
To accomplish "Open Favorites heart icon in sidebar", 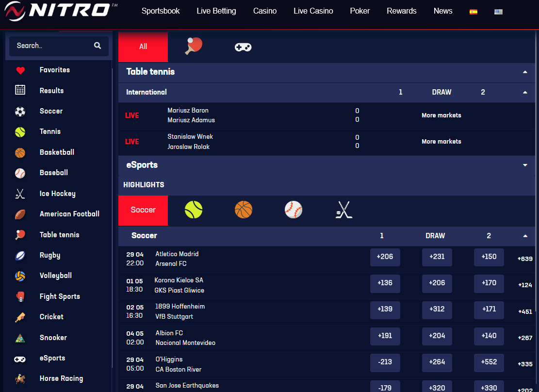I will point(20,70).
